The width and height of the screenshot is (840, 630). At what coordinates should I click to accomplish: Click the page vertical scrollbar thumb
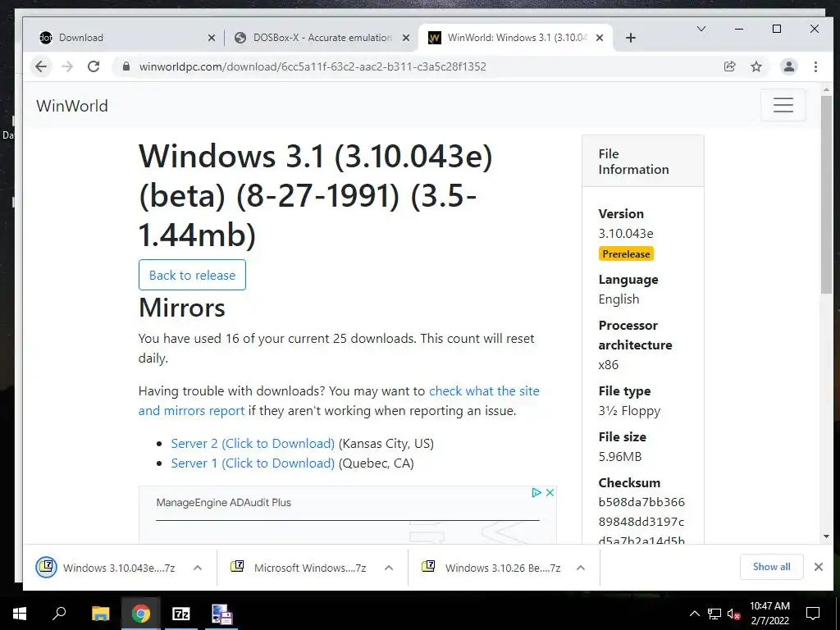point(826,195)
